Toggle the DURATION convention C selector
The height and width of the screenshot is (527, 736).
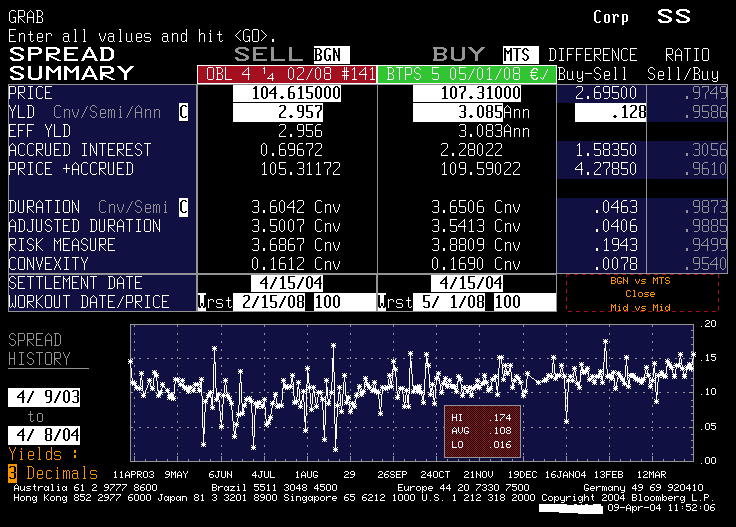[183, 207]
